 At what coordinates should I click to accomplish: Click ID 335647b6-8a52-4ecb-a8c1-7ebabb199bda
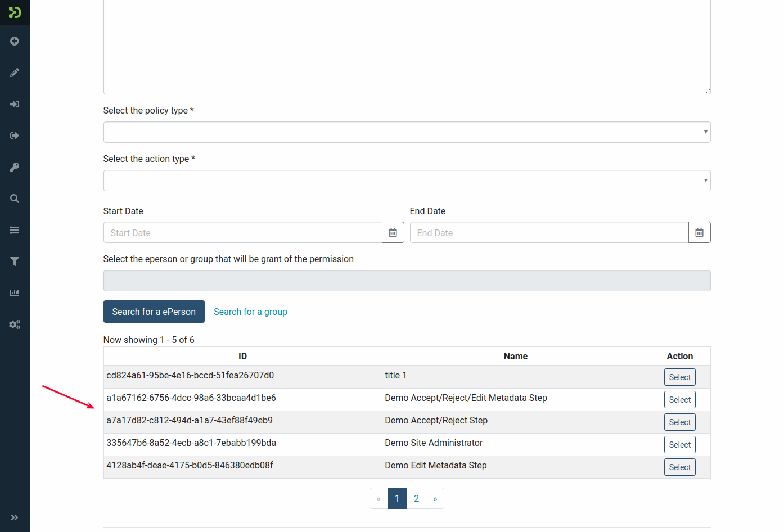191,443
